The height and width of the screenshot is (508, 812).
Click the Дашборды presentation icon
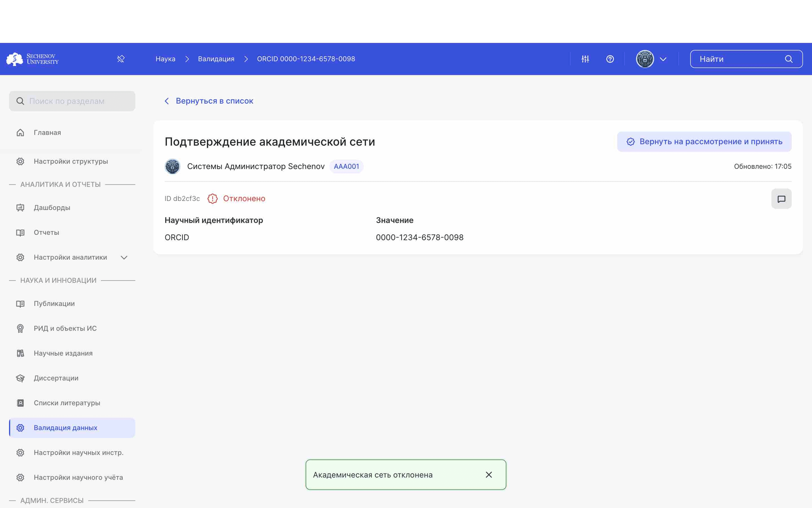[x=20, y=208]
